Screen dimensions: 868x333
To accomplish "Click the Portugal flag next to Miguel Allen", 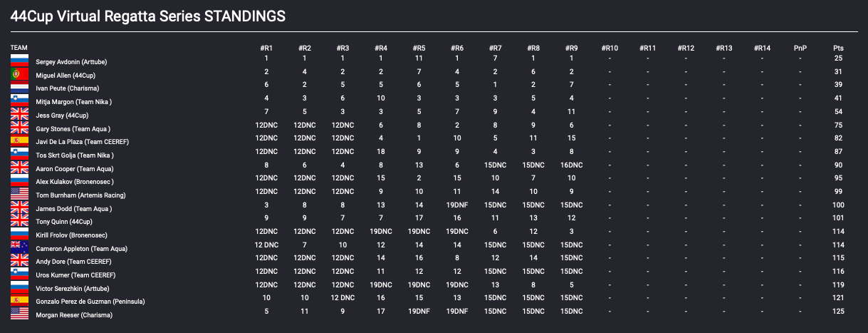I will tap(19, 73).
